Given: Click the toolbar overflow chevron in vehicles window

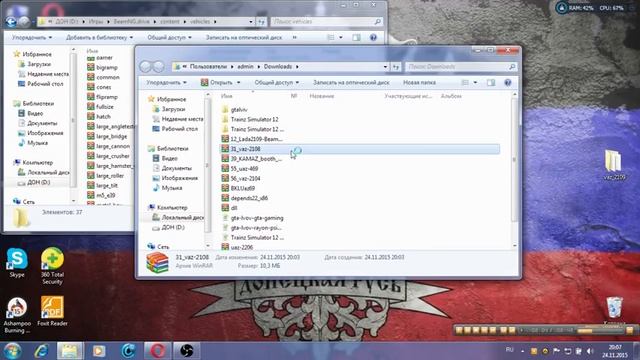Looking at the screenshot, I should [295, 38].
